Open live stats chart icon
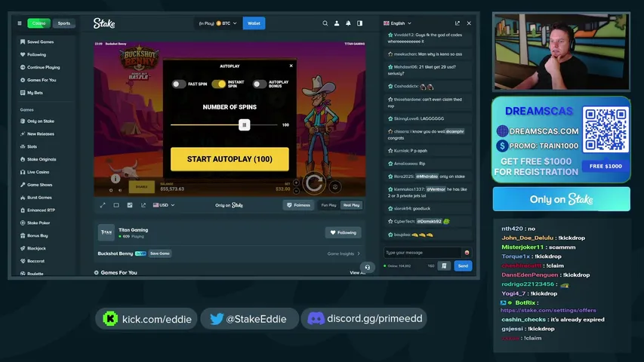 click(x=130, y=205)
